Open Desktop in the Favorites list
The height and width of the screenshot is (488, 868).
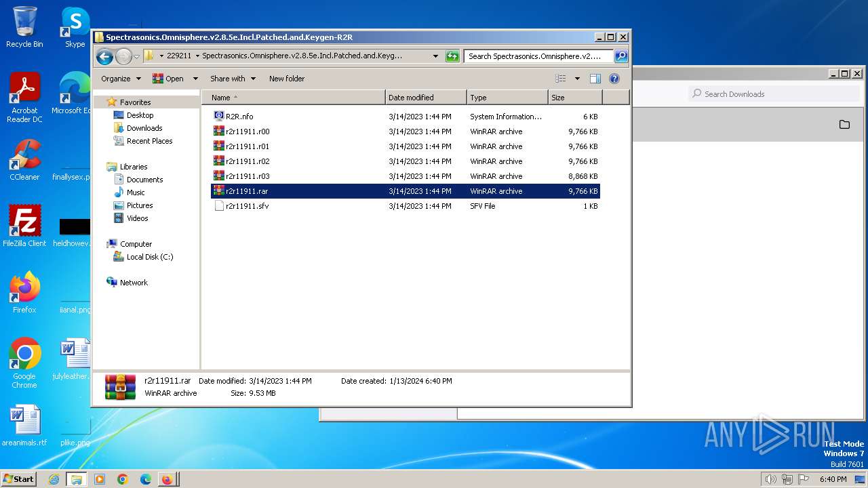click(x=140, y=115)
